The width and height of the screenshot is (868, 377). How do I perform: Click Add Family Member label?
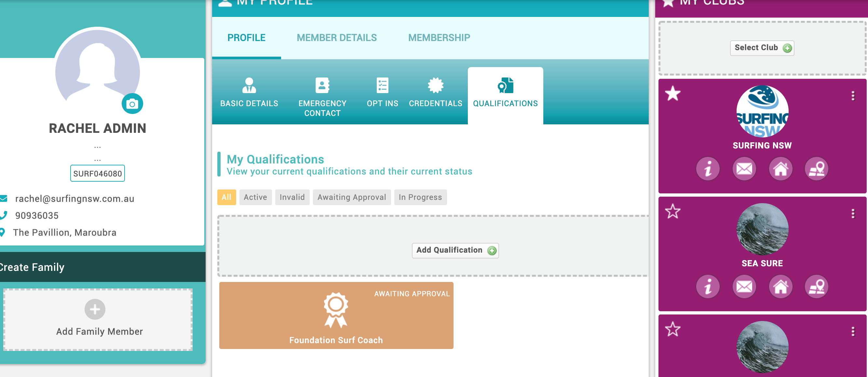click(100, 331)
